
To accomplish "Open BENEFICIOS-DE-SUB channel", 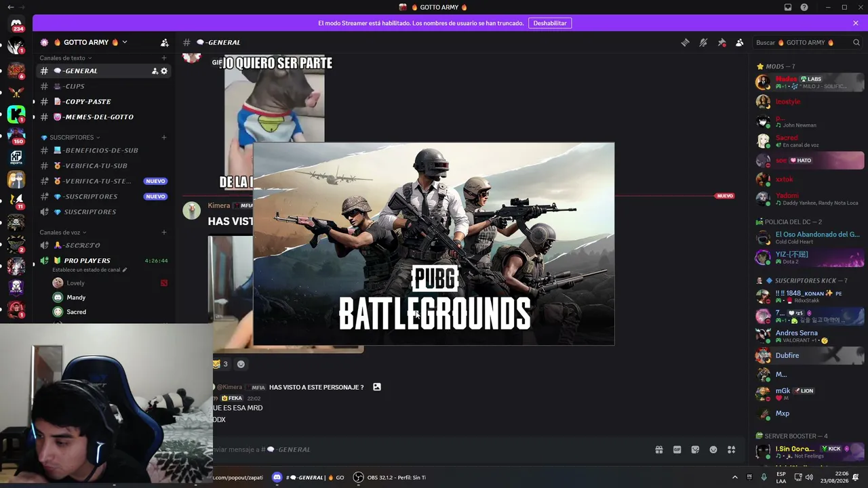I will (x=104, y=150).
